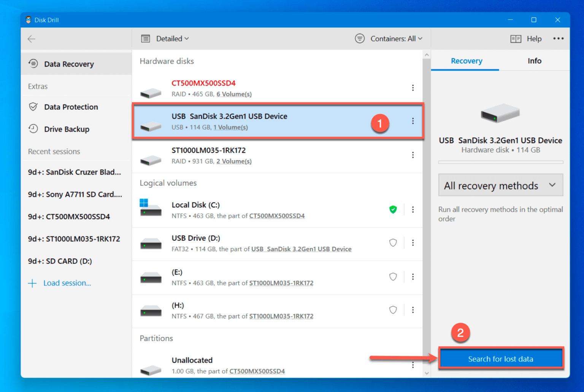Open the Data Recovery section
This screenshot has height=392, width=584.
(x=68, y=64)
